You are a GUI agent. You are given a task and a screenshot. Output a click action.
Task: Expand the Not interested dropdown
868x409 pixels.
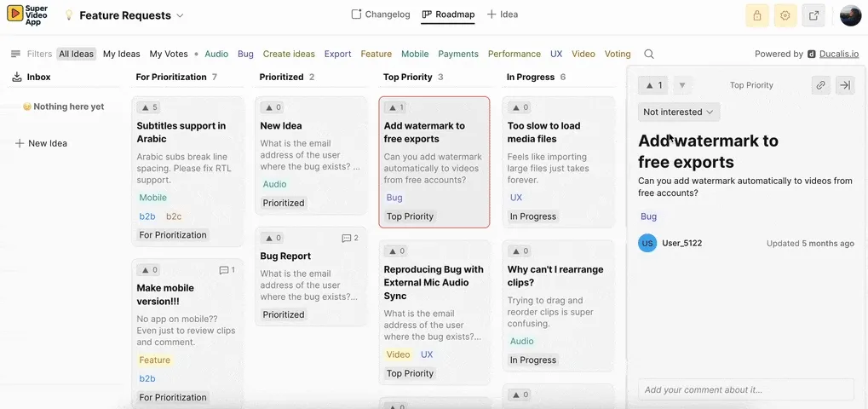click(x=679, y=112)
